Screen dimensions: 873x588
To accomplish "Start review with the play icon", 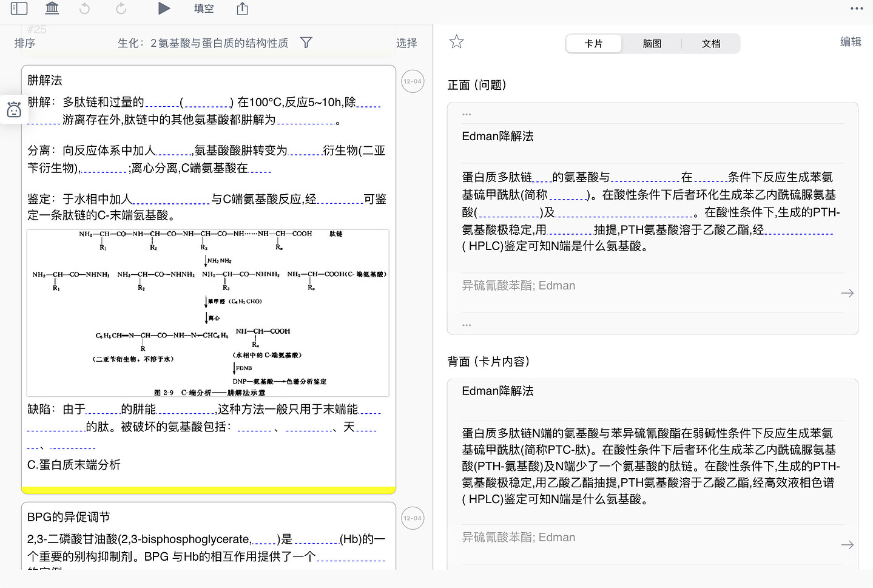I will pyautogui.click(x=164, y=8).
